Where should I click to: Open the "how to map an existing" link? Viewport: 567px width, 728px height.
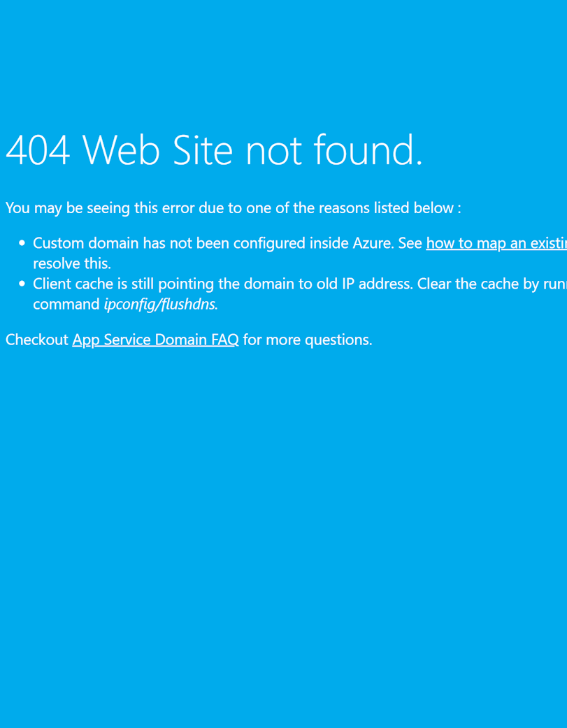(496, 244)
